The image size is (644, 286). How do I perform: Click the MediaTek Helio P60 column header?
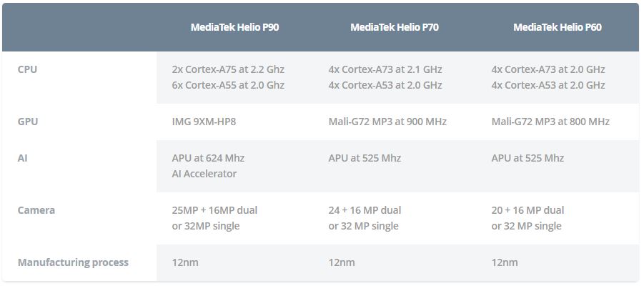click(x=558, y=27)
